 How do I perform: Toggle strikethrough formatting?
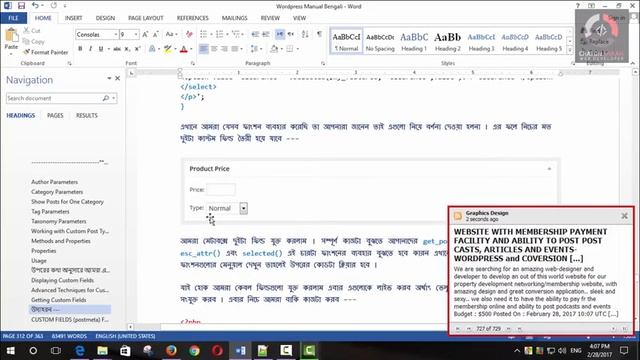click(x=117, y=49)
